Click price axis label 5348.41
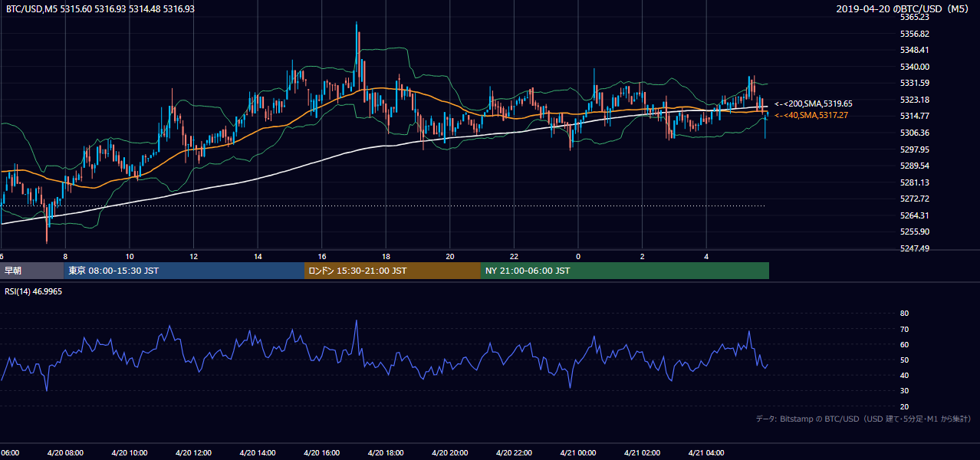Image resolution: width=980 pixels, height=460 pixels. [x=915, y=50]
